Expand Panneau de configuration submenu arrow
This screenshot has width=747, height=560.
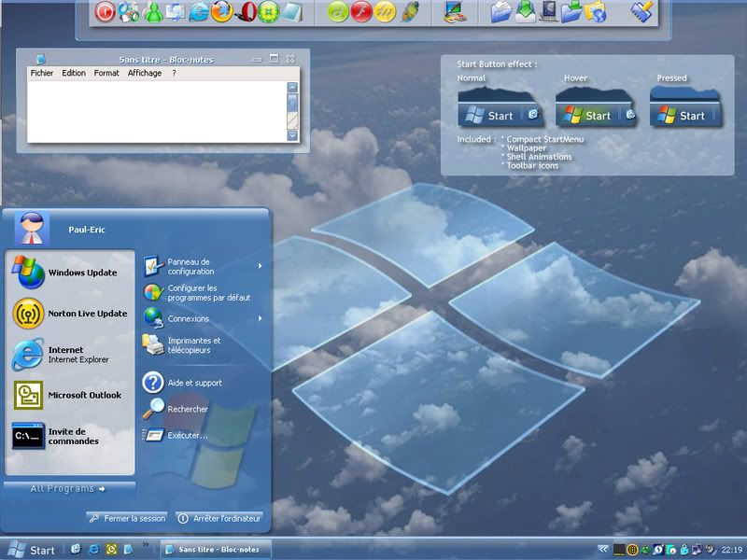(261, 266)
